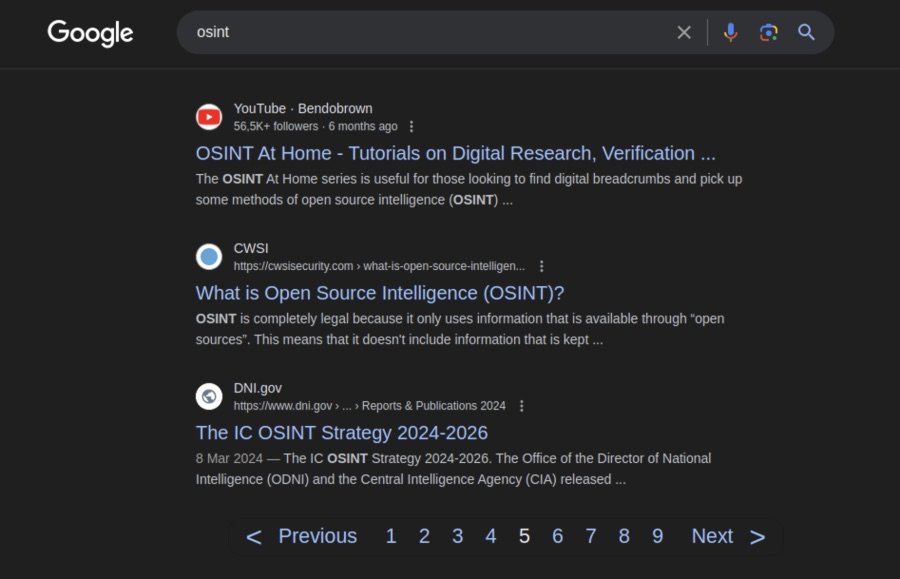Go to the Next results page

pos(712,536)
